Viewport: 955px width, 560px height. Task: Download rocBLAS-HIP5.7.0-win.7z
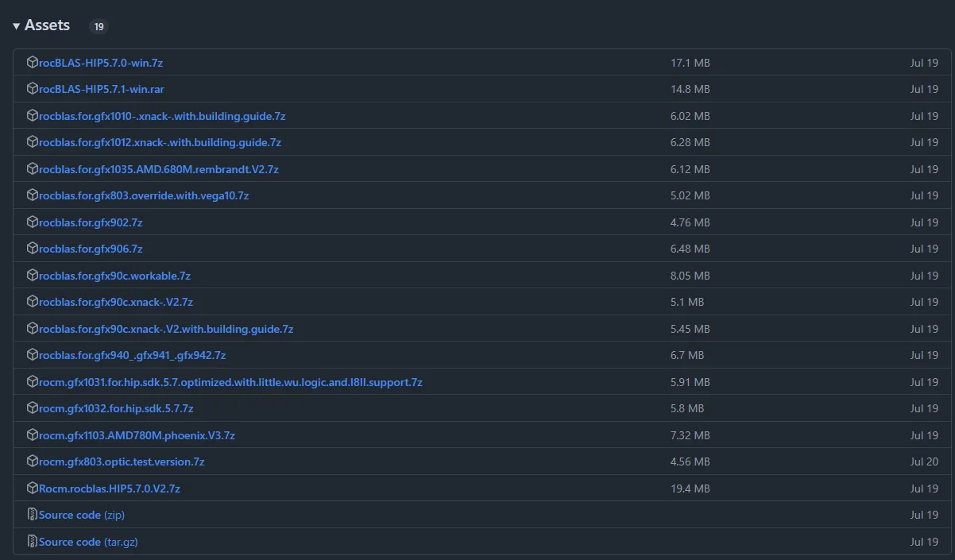[x=101, y=63]
